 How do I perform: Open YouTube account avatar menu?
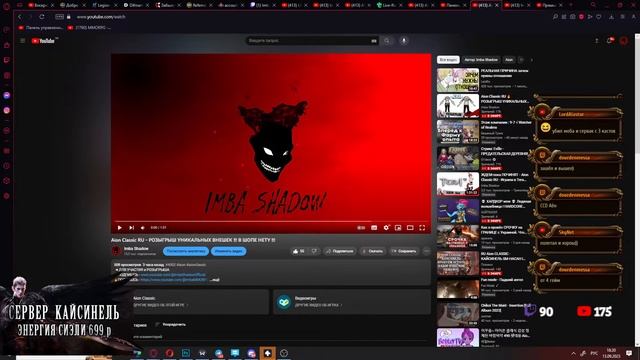(x=624, y=41)
